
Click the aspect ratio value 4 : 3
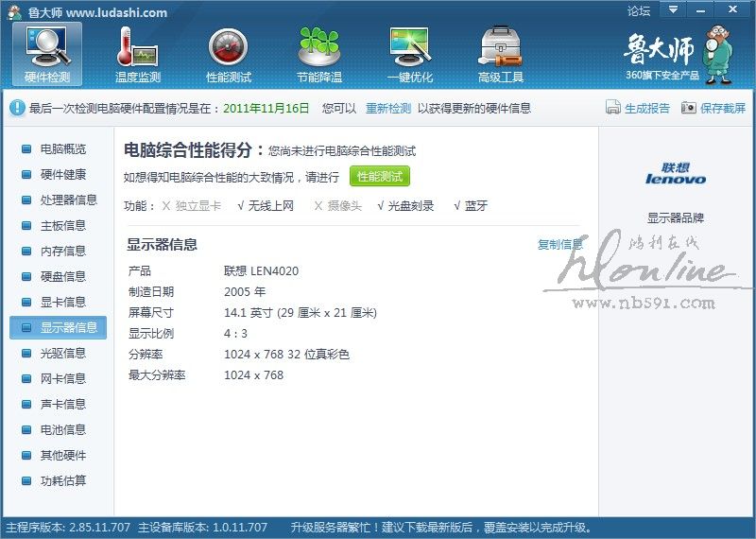point(235,334)
